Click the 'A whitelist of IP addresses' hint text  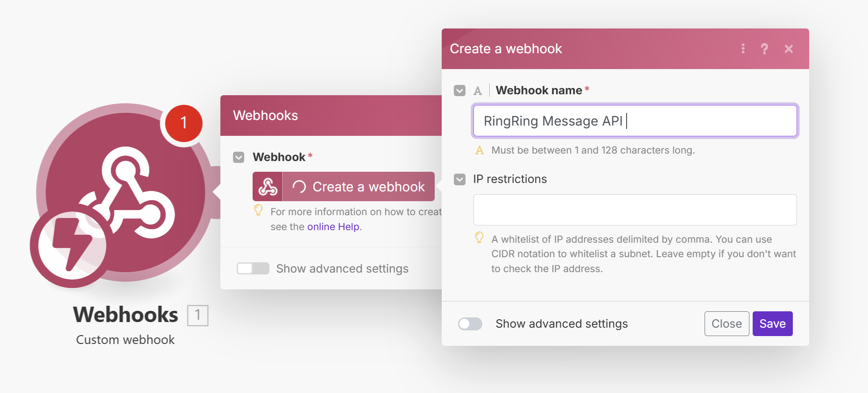click(643, 254)
